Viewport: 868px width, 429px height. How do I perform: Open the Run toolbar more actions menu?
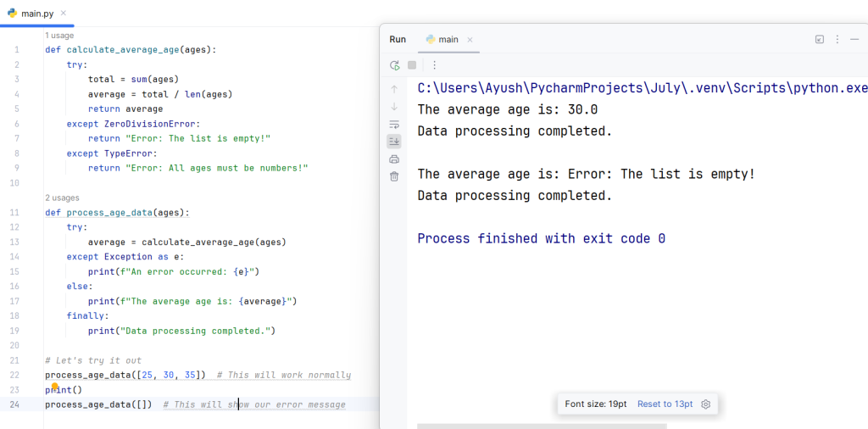tap(435, 65)
